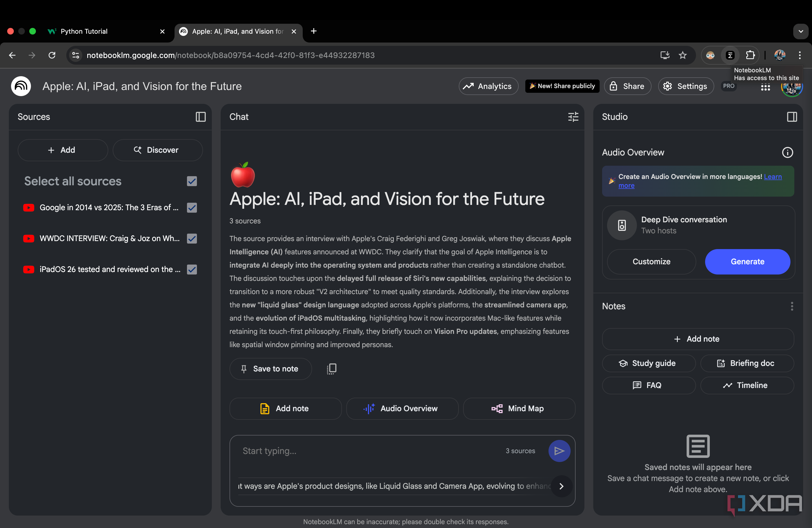Open Audio Overview info icon

pyautogui.click(x=787, y=152)
